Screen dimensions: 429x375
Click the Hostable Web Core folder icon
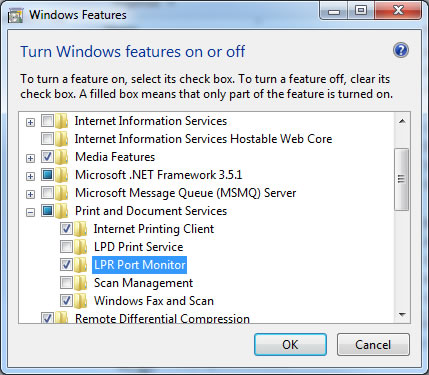62,139
